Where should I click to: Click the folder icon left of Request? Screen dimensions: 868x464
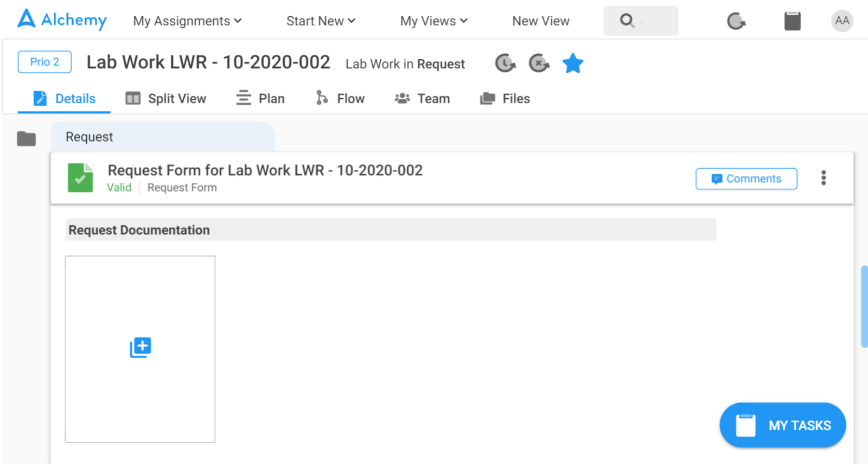pos(26,139)
